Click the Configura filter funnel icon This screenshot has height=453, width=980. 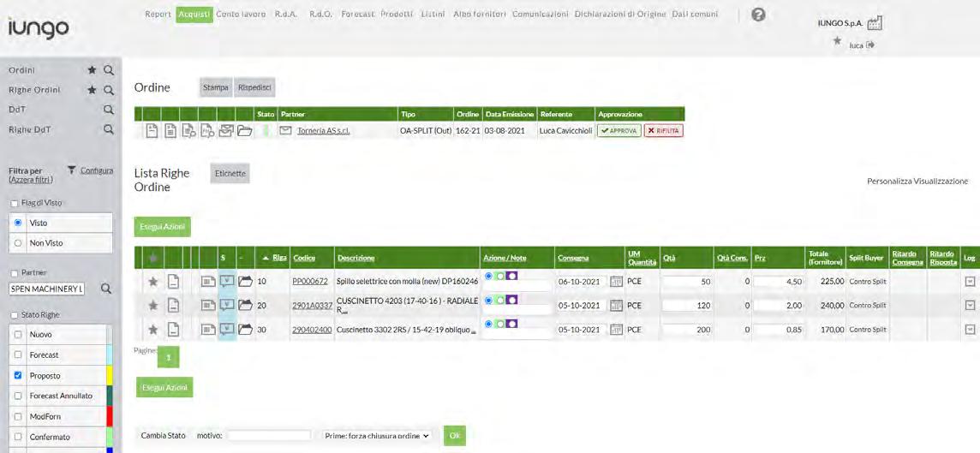tap(71, 170)
